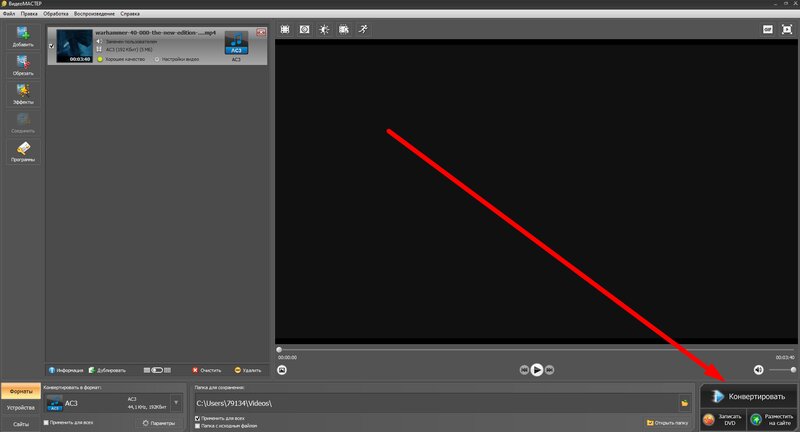The width and height of the screenshot is (800, 432).
Task: Click the audio speaker icon in file row
Action: click(x=99, y=41)
